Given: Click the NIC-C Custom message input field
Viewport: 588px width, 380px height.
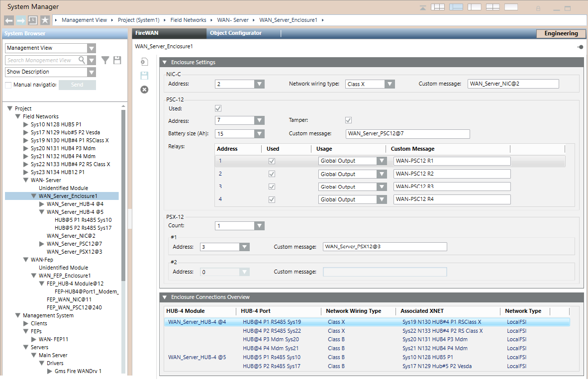Looking at the screenshot, I should [x=513, y=84].
